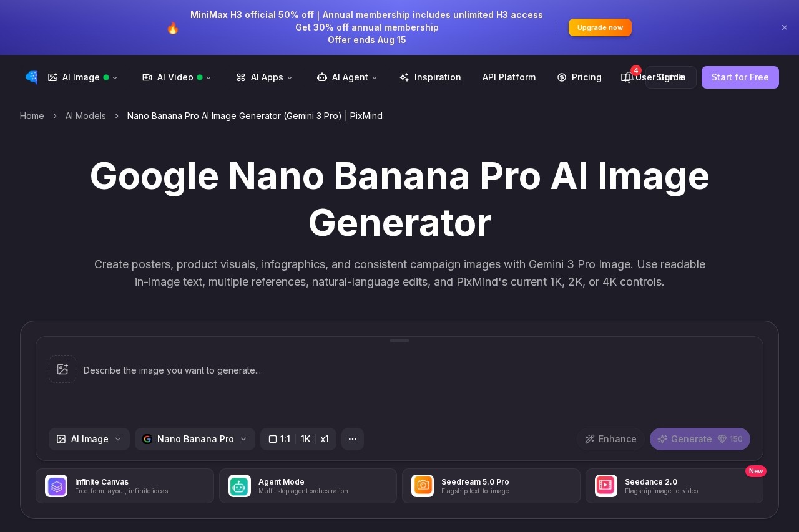Viewport: 799px width, 532px height.
Task: Click the diamond credits icon on Generate
Action: [722, 439]
